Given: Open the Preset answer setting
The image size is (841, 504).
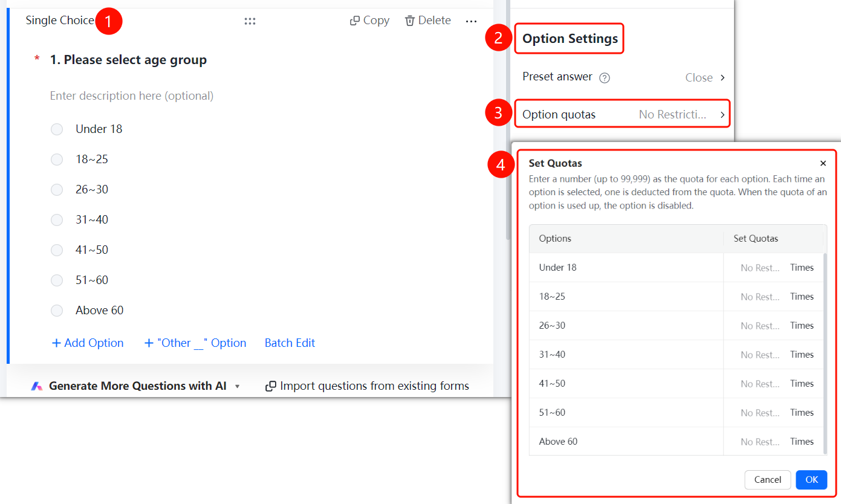Looking at the screenshot, I should 623,77.
